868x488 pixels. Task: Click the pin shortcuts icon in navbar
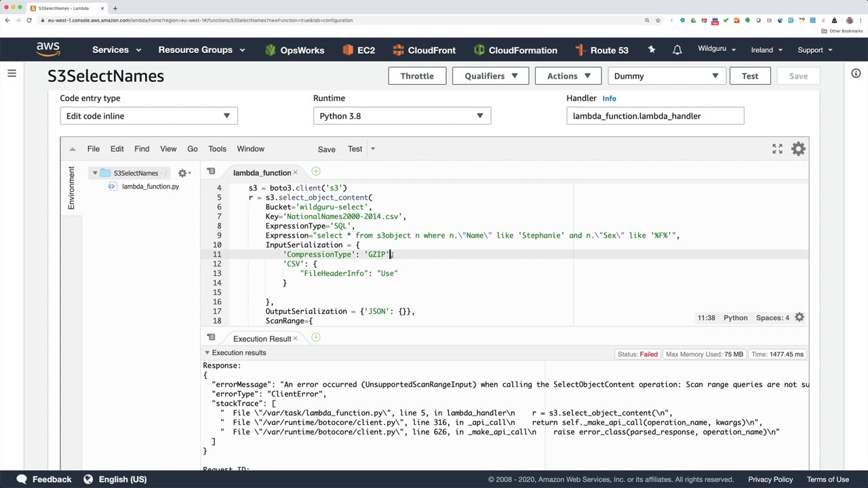(x=652, y=50)
